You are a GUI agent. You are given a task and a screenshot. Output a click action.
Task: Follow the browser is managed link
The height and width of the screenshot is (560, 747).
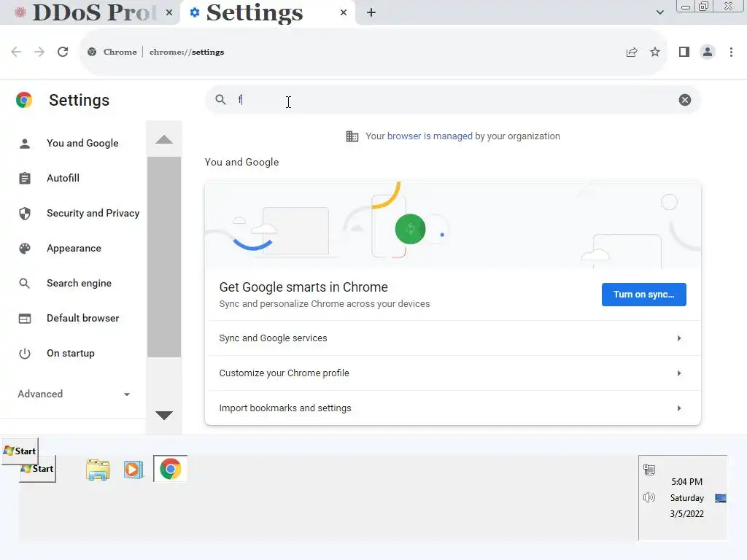pos(430,136)
